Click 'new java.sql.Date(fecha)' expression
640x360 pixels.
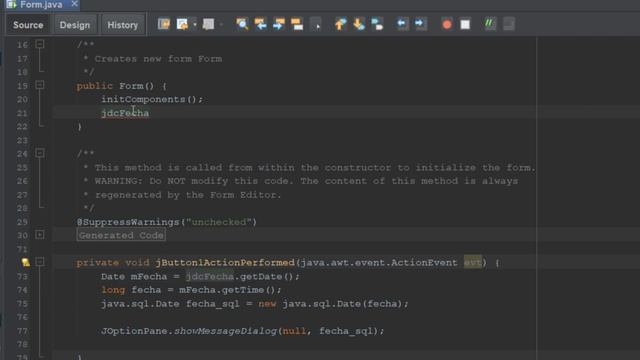(x=331, y=304)
